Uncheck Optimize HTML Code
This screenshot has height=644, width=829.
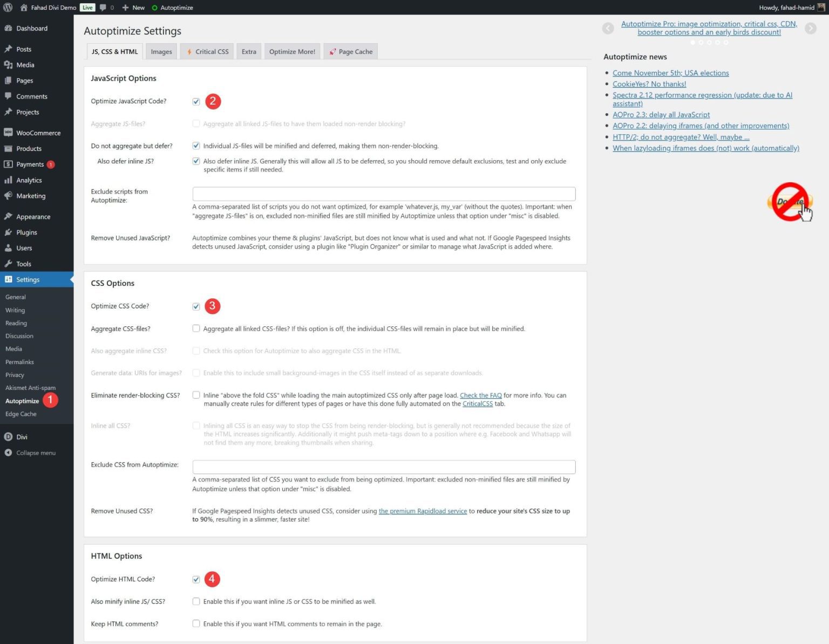coord(196,579)
